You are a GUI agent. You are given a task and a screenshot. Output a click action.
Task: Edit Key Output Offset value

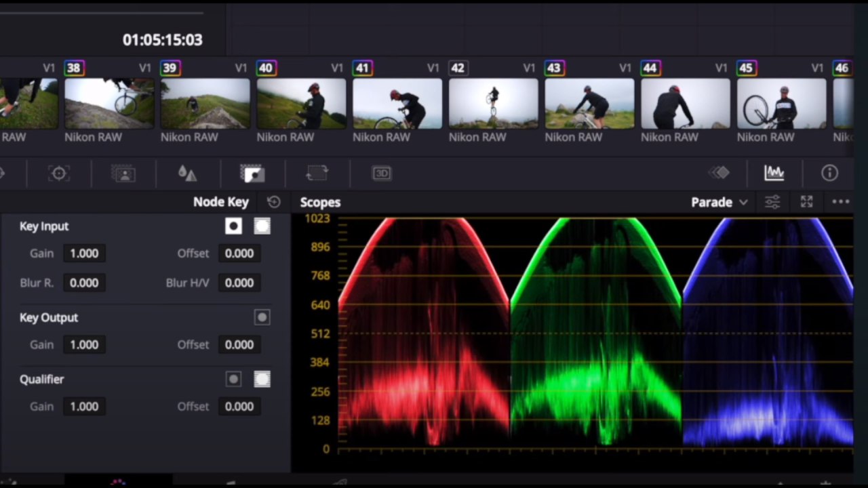click(x=239, y=344)
